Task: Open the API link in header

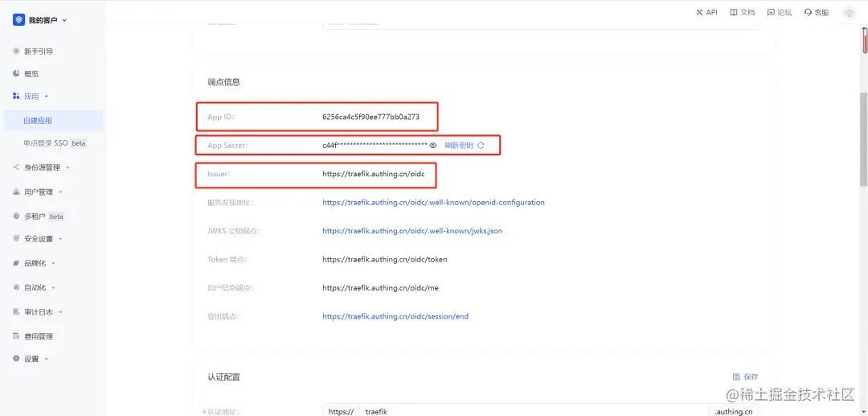Action: pos(706,12)
